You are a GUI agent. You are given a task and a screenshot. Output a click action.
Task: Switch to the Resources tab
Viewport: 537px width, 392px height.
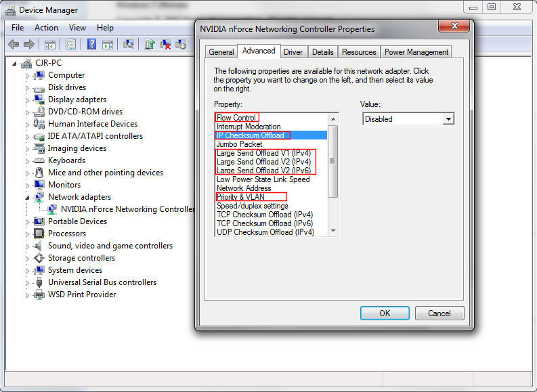(359, 52)
